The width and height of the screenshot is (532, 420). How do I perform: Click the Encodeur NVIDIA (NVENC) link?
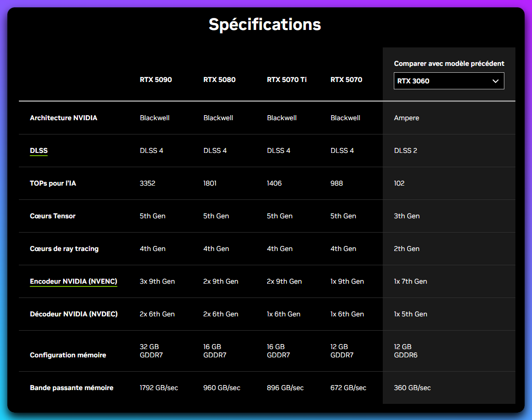click(73, 281)
